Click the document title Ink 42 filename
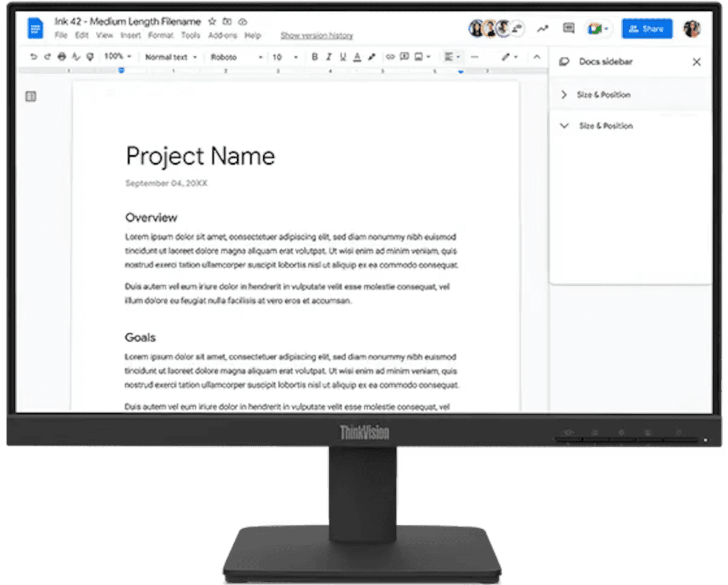Screen dimensions: 728x585 (x=128, y=21)
